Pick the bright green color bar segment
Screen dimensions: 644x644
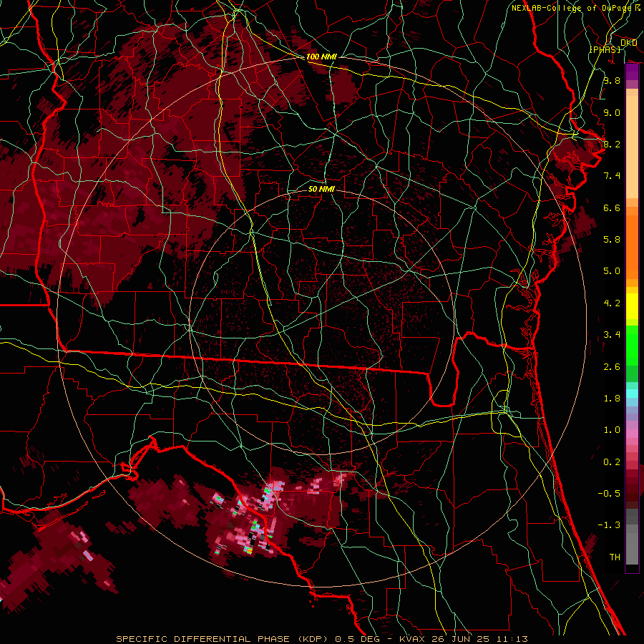632,345
